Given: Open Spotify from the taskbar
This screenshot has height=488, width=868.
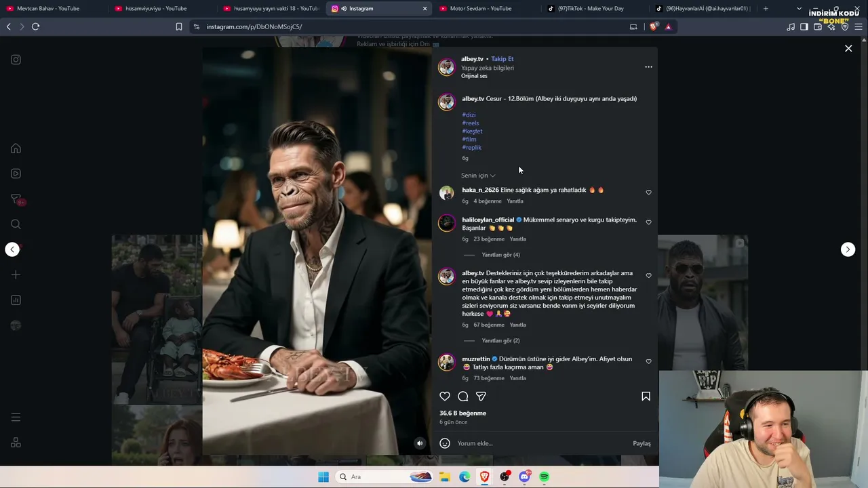Looking at the screenshot, I should pos(544,477).
